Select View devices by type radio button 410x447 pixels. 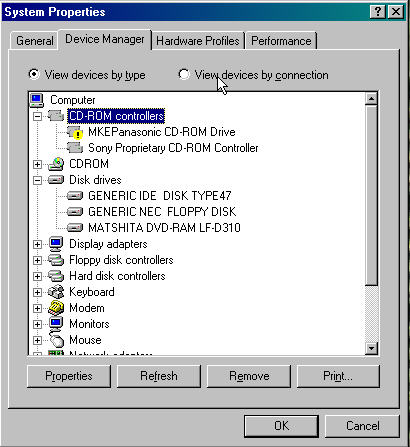(34, 74)
